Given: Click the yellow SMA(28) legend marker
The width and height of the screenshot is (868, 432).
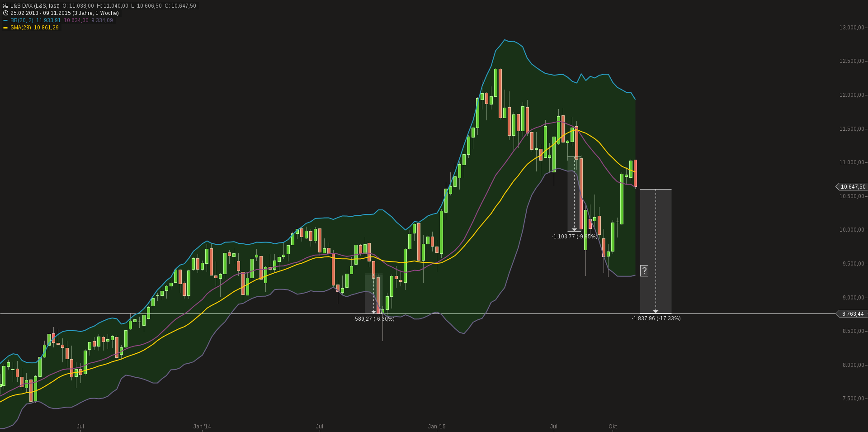Looking at the screenshot, I should [x=5, y=28].
